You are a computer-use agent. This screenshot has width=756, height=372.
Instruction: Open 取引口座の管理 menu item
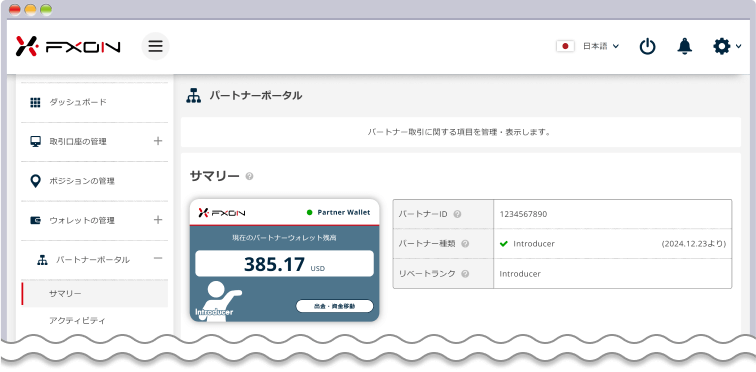pyautogui.click(x=78, y=142)
